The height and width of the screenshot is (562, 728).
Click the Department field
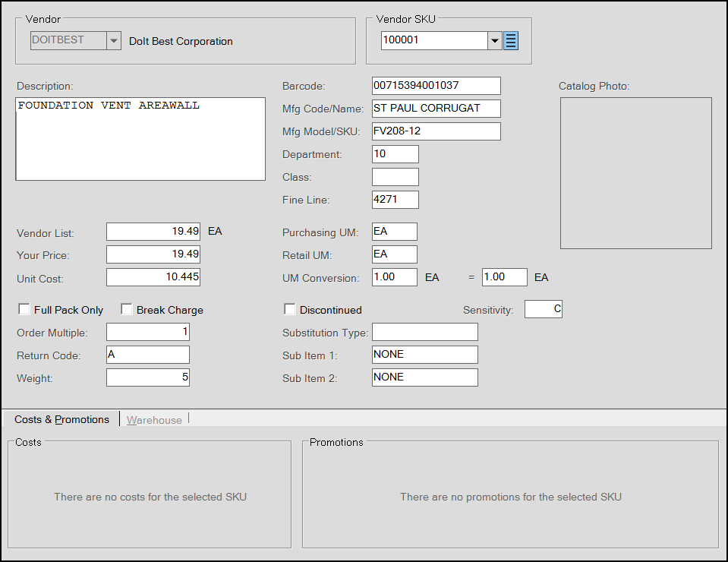395,154
